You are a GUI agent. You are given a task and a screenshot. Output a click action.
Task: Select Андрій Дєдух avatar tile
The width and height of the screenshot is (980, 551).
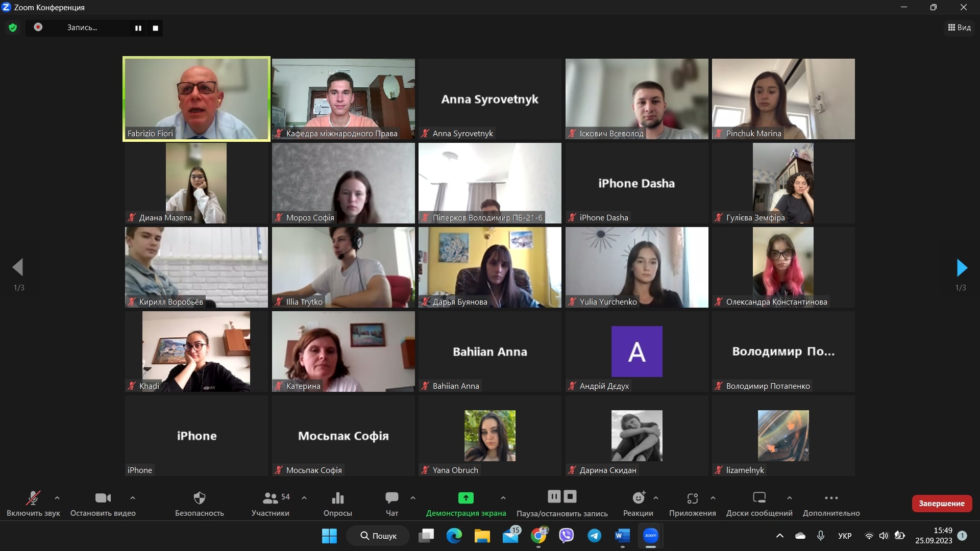637,352
